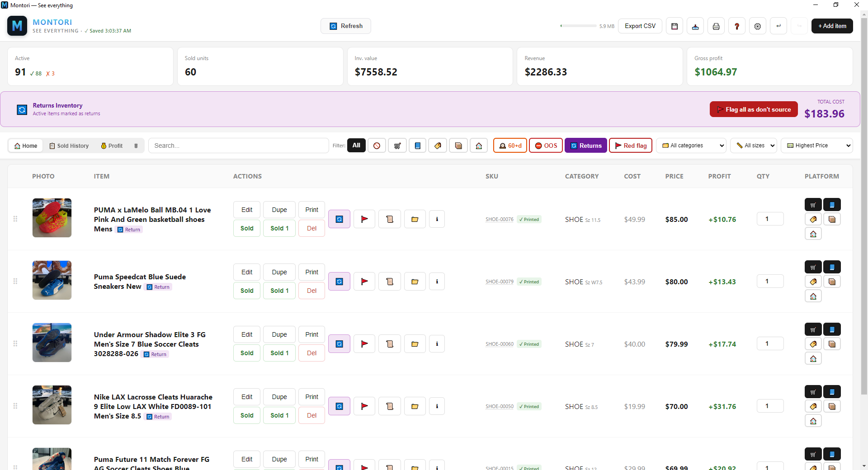Click house platform icon, Nike LAX row

click(813, 421)
